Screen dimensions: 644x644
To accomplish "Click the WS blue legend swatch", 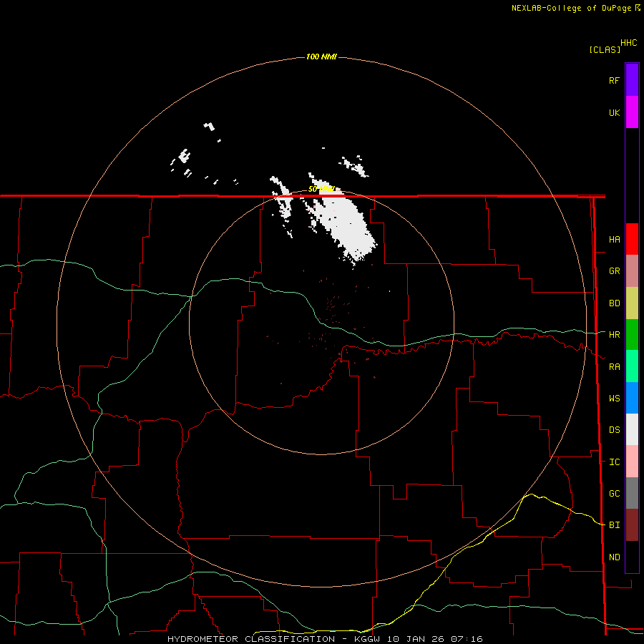I will [632, 398].
